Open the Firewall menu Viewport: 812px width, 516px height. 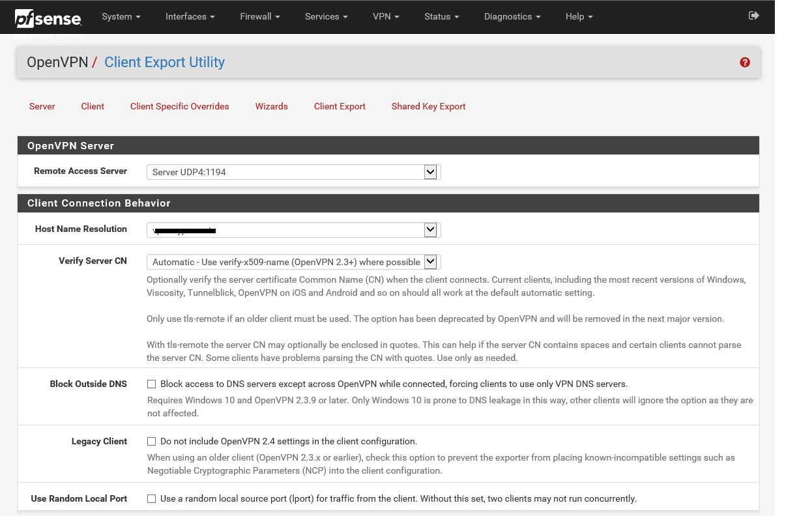pyautogui.click(x=260, y=16)
